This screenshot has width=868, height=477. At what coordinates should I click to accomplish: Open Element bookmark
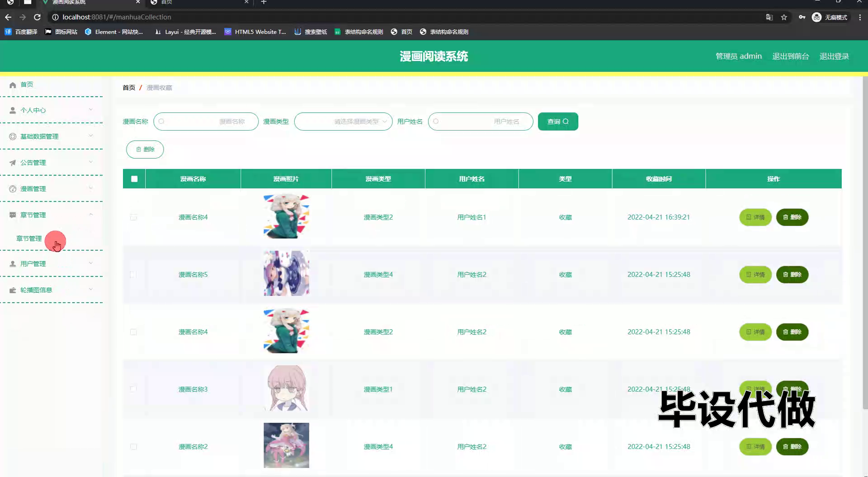pos(114,32)
